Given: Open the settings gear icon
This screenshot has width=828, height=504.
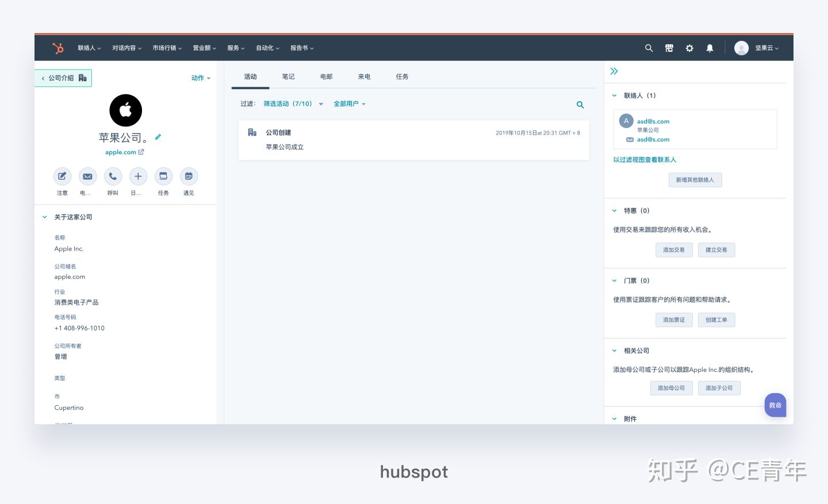Looking at the screenshot, I should click(689, 48).
